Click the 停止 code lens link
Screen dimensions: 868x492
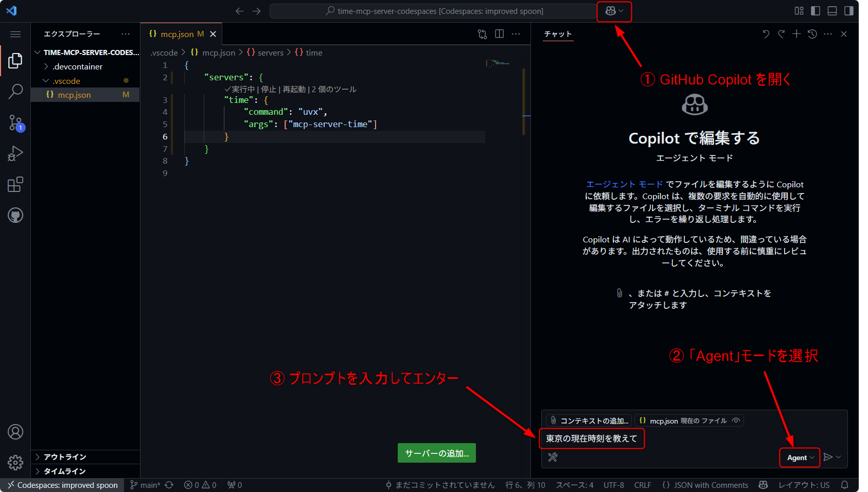[268, 90]
